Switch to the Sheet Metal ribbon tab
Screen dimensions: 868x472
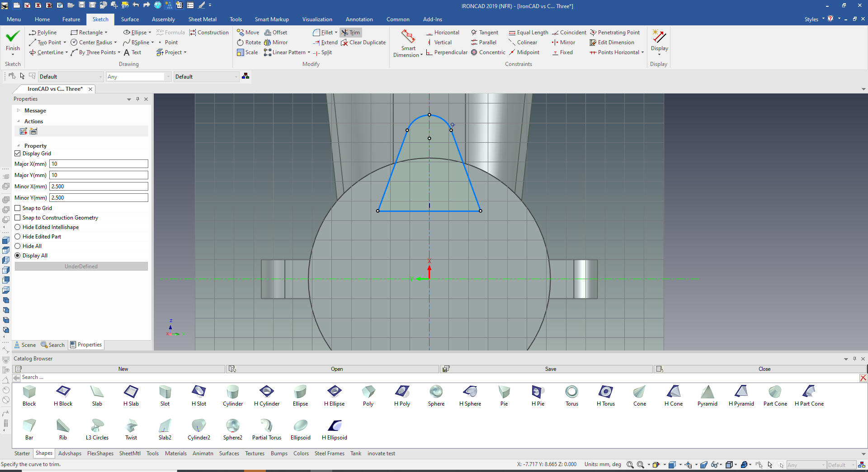click(x=202, y=19)
